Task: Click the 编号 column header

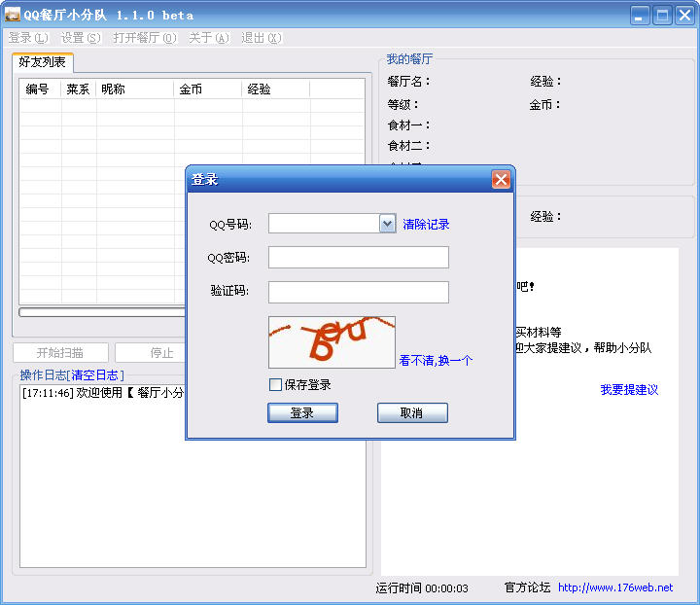Action: click(x=40, y=89)
